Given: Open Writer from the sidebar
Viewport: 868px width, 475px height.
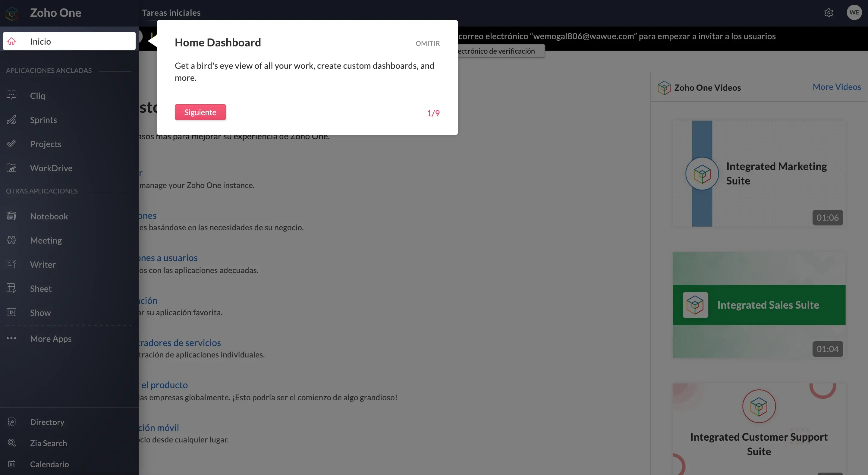Looking at the screenshot, I should point(69,264).
